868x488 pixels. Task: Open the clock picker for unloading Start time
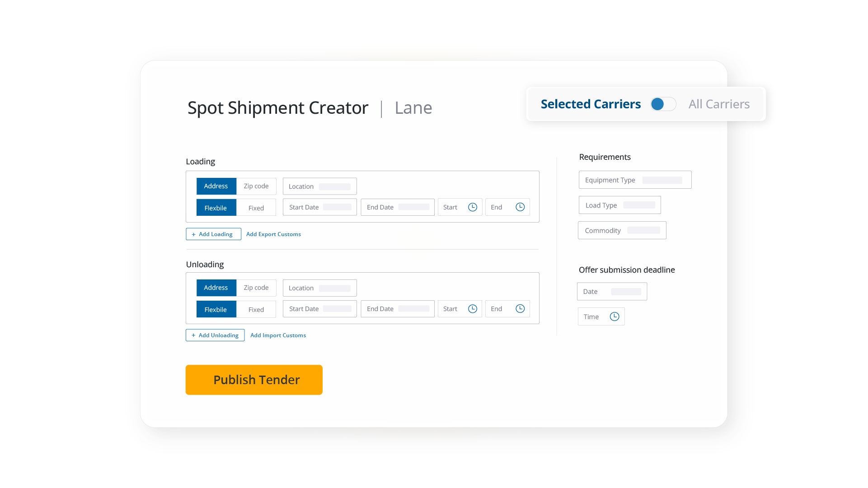473,309
